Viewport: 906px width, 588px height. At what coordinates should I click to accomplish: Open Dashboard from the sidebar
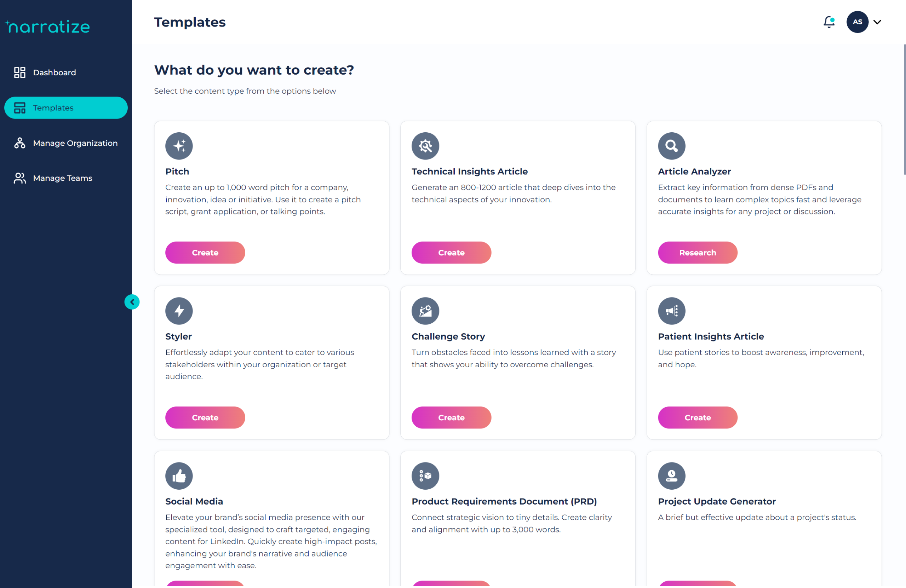pos(55,72)
